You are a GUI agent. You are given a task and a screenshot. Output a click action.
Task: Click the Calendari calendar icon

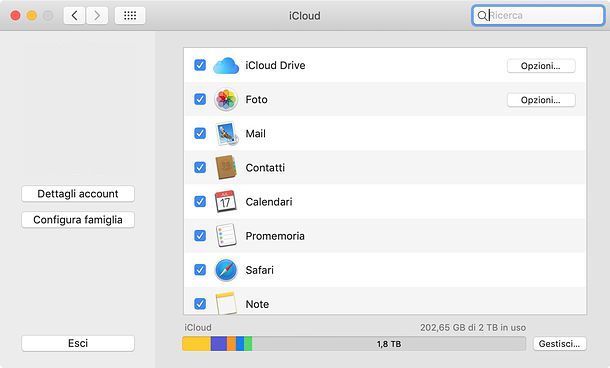[x=226, y=201]
